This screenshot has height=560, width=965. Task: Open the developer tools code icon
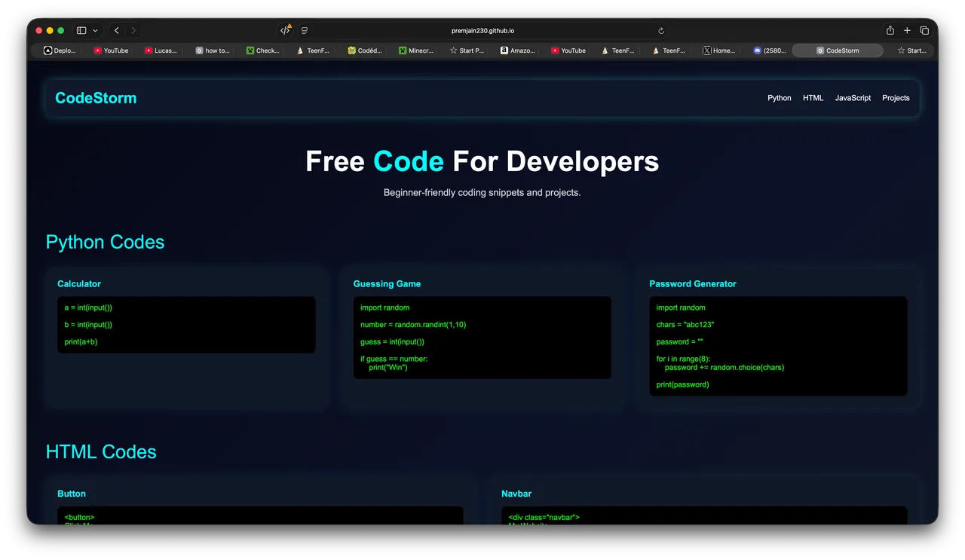[285, 31]
